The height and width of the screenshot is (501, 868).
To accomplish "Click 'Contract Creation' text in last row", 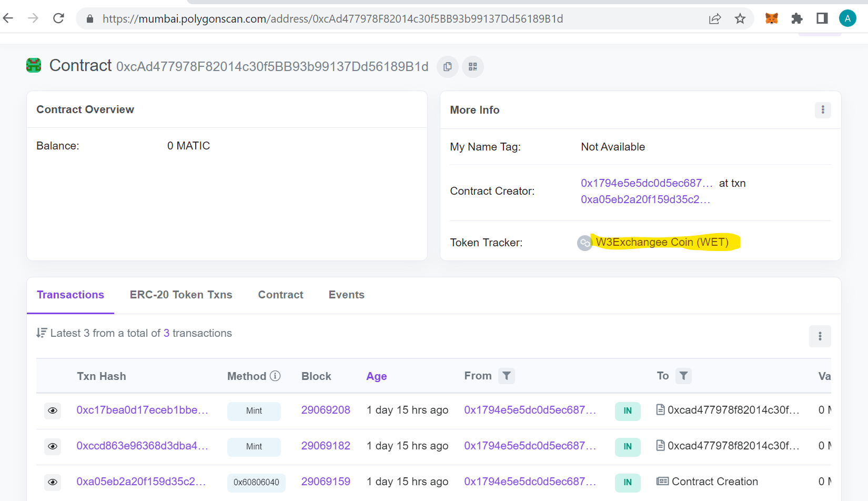I will pos(715,482).
